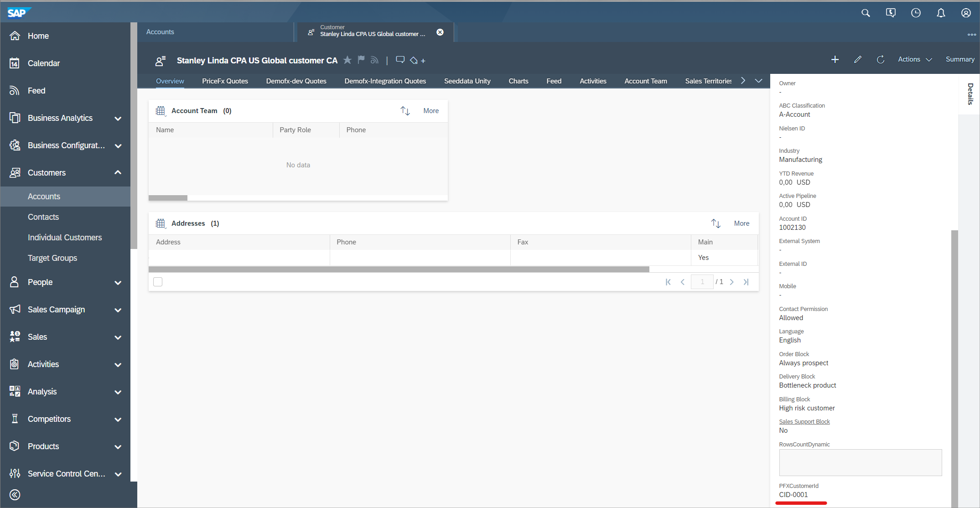Mark account as favorite with star icon

[x=347, y=60]
